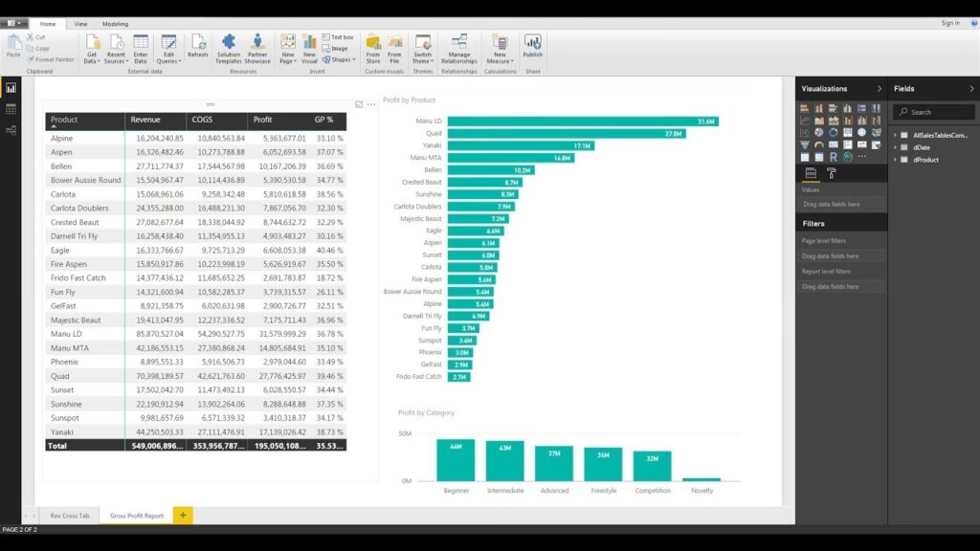The height and width of the screenshot is (551, 980).
Task: Expand the dProduct table in Fields
Action: tap(896, 160)
